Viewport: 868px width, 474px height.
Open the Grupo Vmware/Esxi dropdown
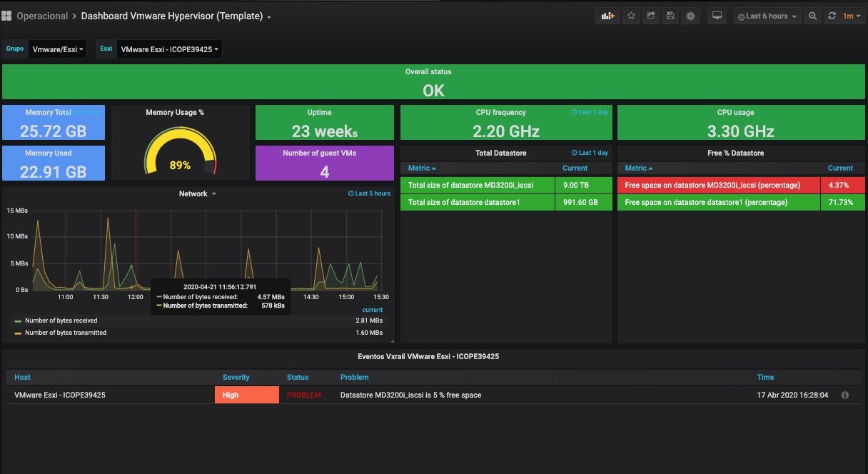coord(58,49)
